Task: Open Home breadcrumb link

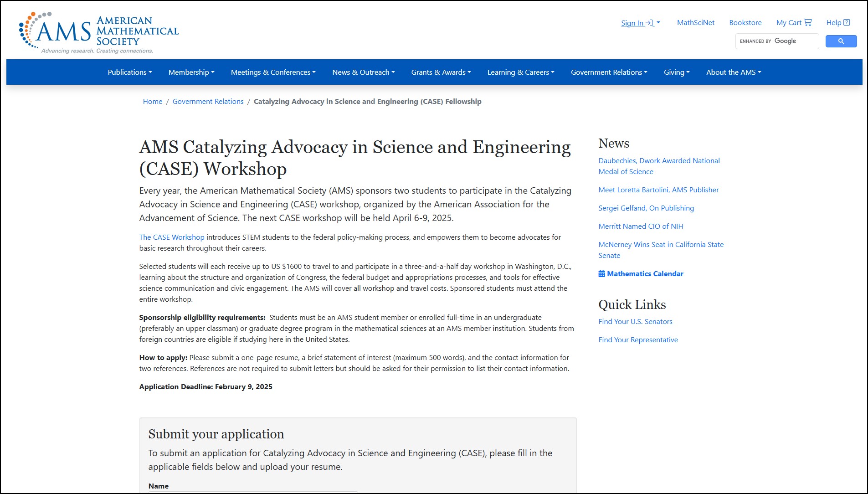Action: click(152, 102)
